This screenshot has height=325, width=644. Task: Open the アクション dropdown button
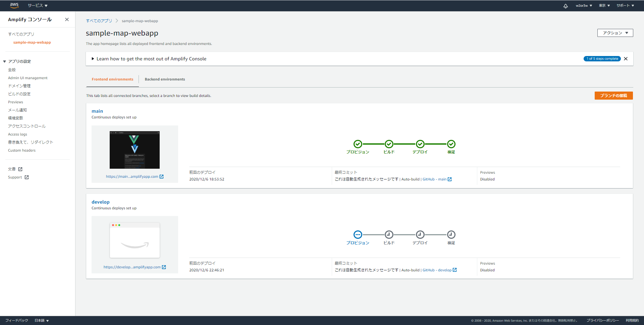pyautogui.click(x=615, y=33)
